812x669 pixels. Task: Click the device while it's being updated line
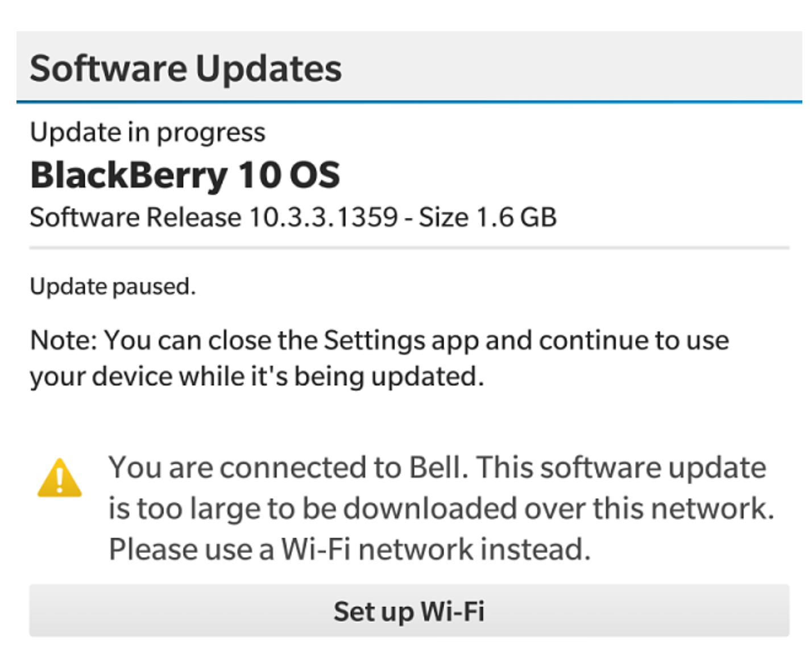point(256,377)
